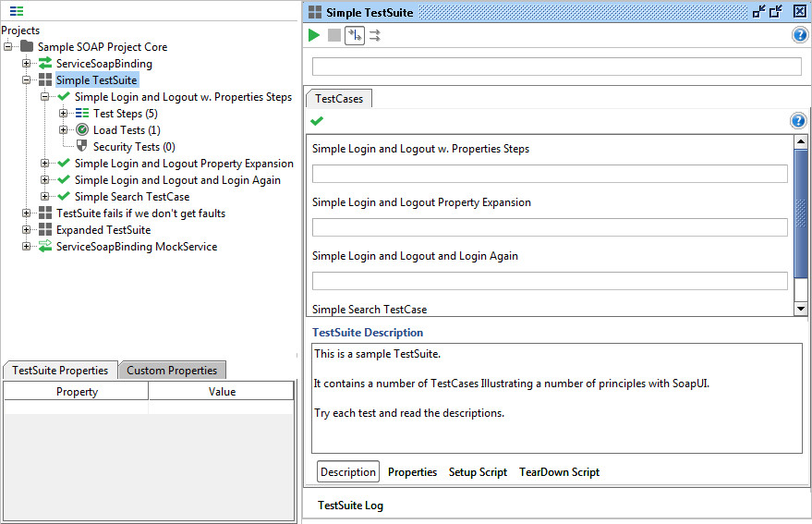Run the TestSuite with green play button
The height and width of the screenshot is (524, 812).
[314, 35]
